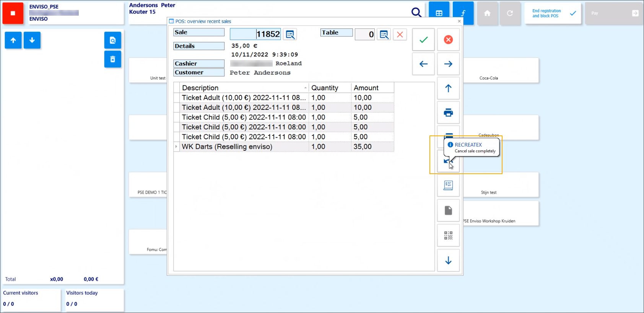The height and width of the screenshot is (313, 644).
Task: Confirm with the green checkmark button
Action: tap(423, 40)
